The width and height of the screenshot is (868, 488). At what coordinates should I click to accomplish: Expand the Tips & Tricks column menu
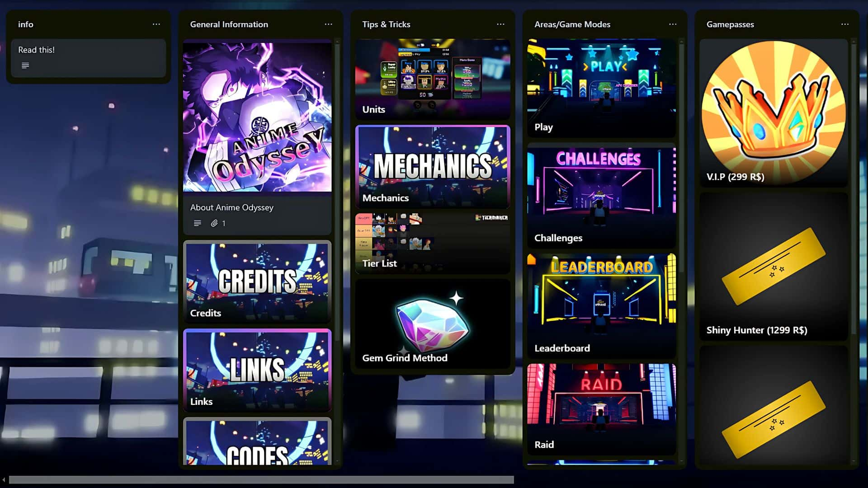point(500,24)
